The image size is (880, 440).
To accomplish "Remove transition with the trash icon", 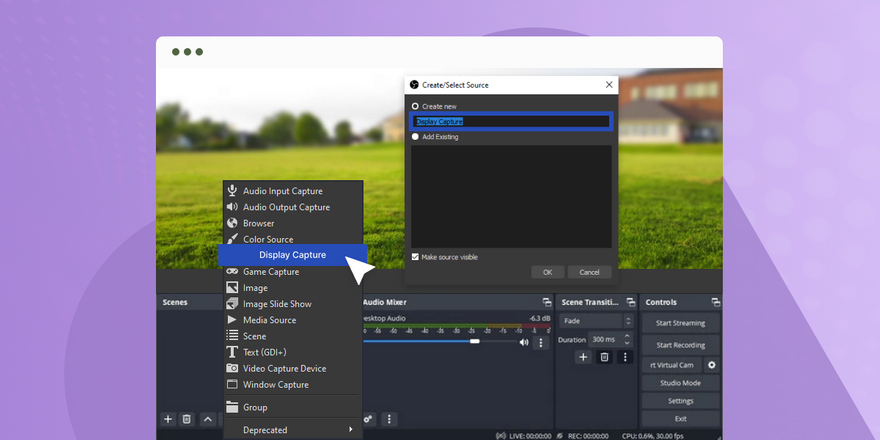I will click(604, 357).
